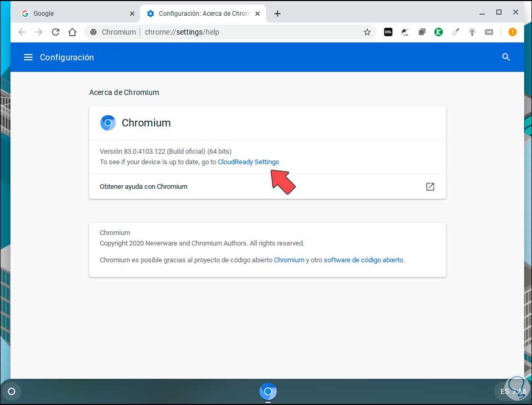Click the grey badge extension icon
Image resolution: width=532 pixels, height=405 pixels.
click(489, 32)
